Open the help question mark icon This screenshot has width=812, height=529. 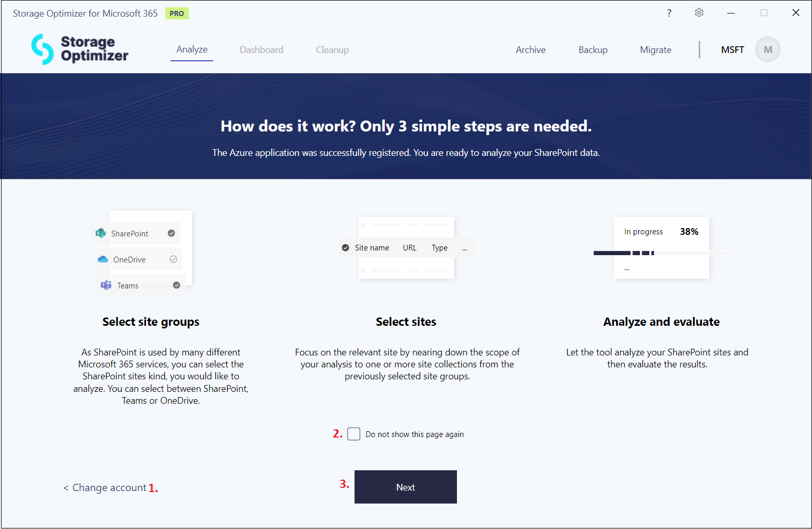[x=669, y=13]
